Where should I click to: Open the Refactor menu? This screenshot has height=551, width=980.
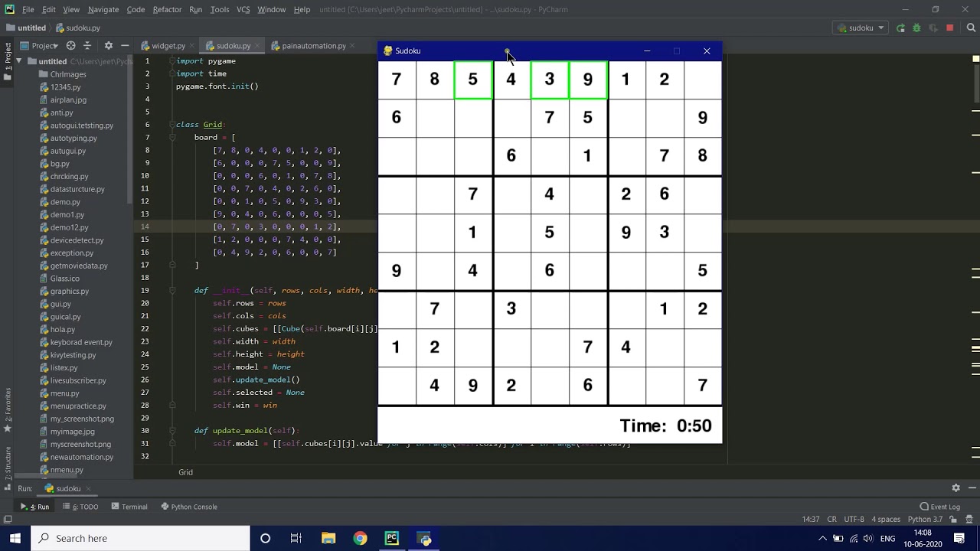(167, 9)
